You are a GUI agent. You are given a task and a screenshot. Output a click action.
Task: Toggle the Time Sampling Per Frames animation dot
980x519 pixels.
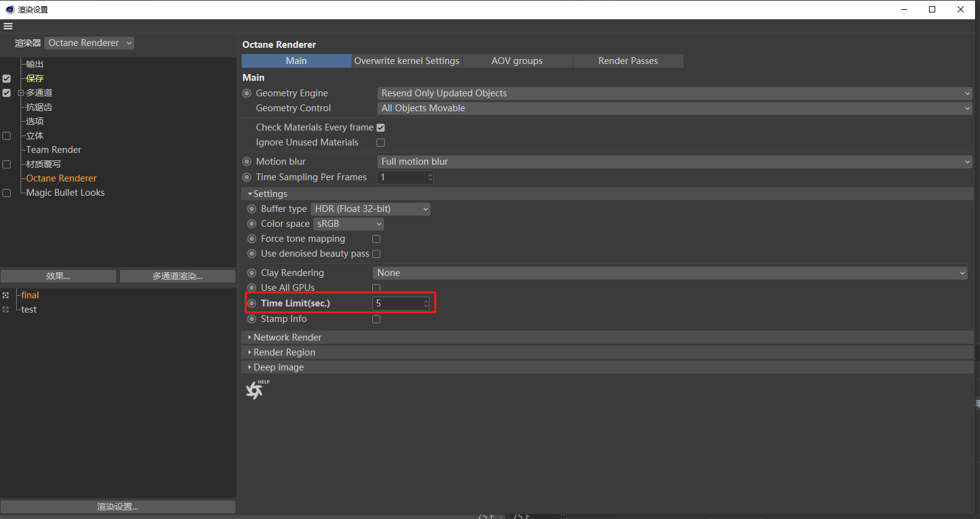coord(247,177)
